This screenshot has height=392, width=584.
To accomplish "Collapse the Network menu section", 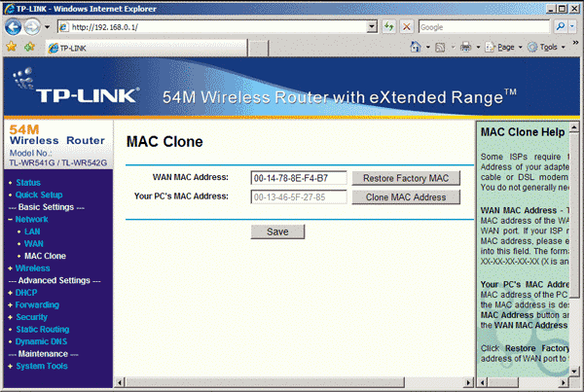I will (31, 219).
